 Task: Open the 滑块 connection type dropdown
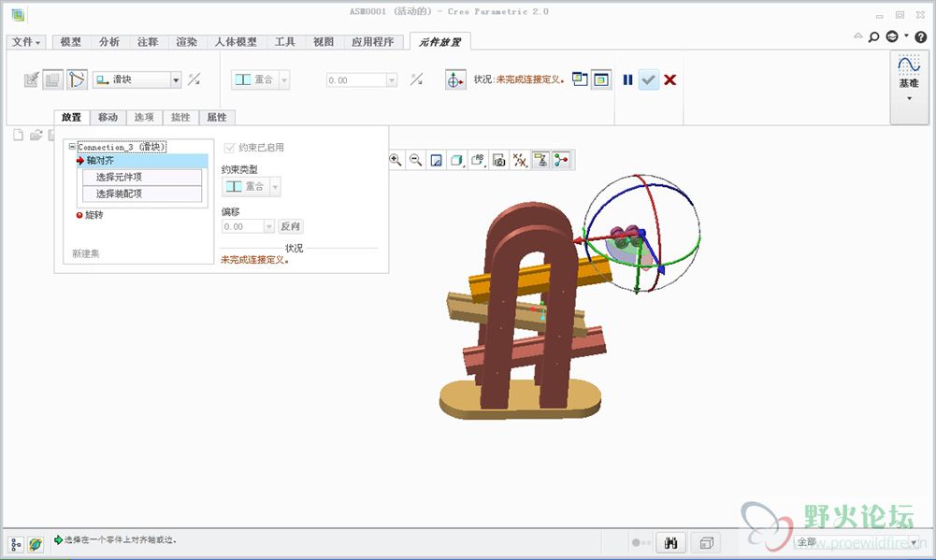(137, 79)
